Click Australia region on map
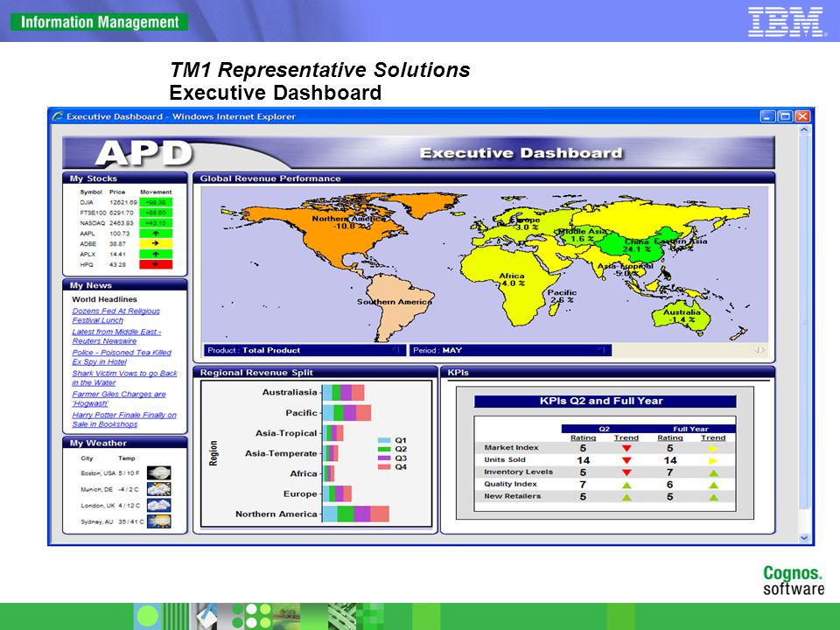840x630 pixels. point(682,317)
